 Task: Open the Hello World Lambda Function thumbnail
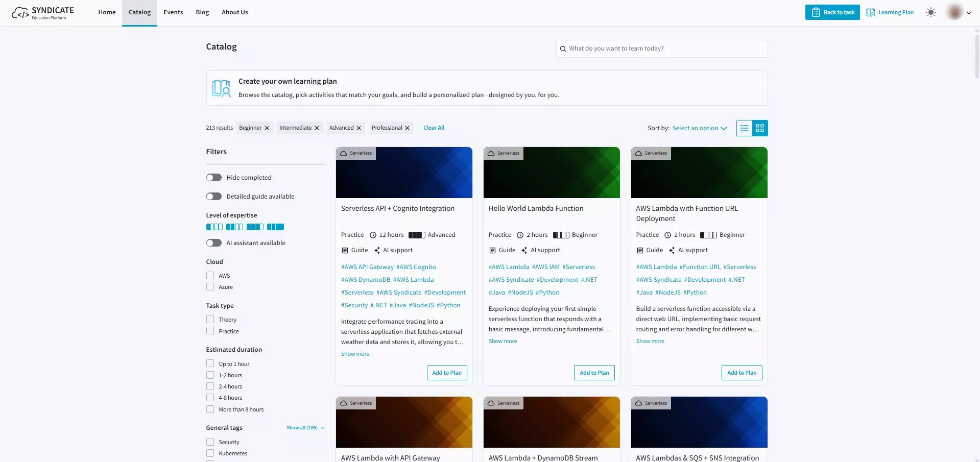click(552, 173)
